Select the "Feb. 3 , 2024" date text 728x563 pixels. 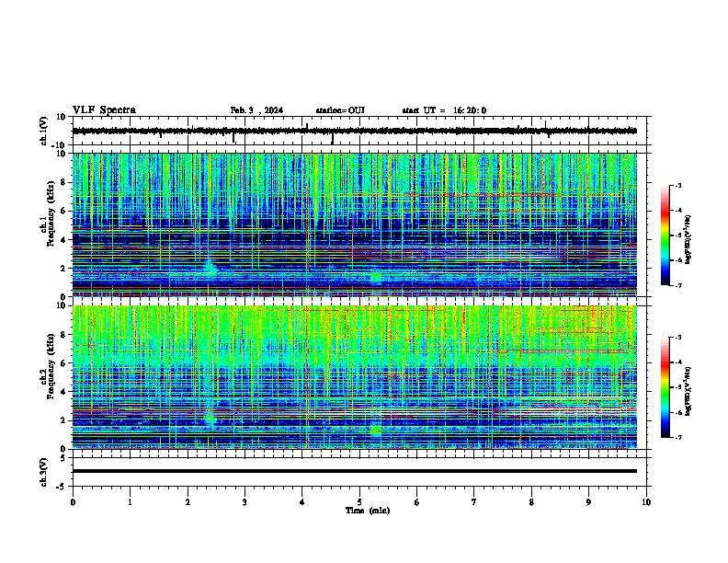point(256,110)
